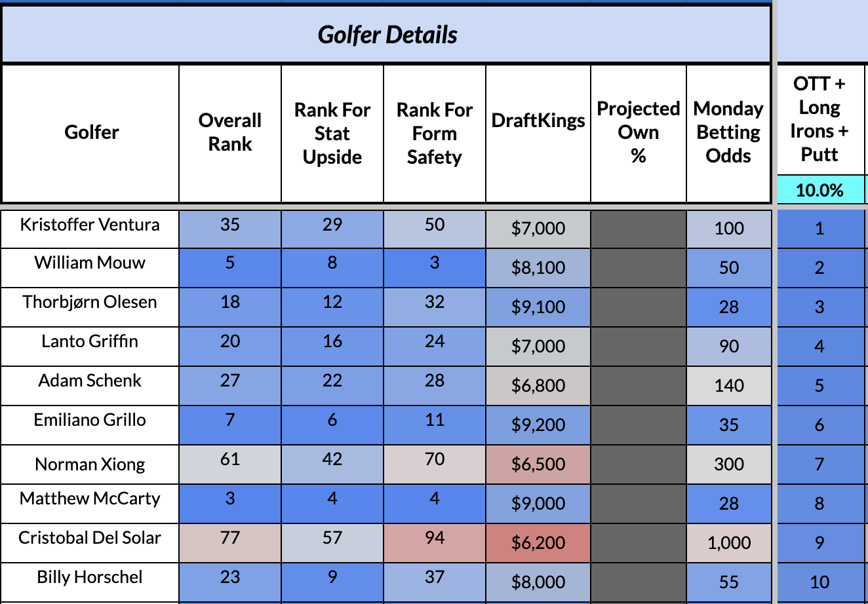868x604 pixels.
Task: Click the Projected Own % header
Action: coord(639,132)
